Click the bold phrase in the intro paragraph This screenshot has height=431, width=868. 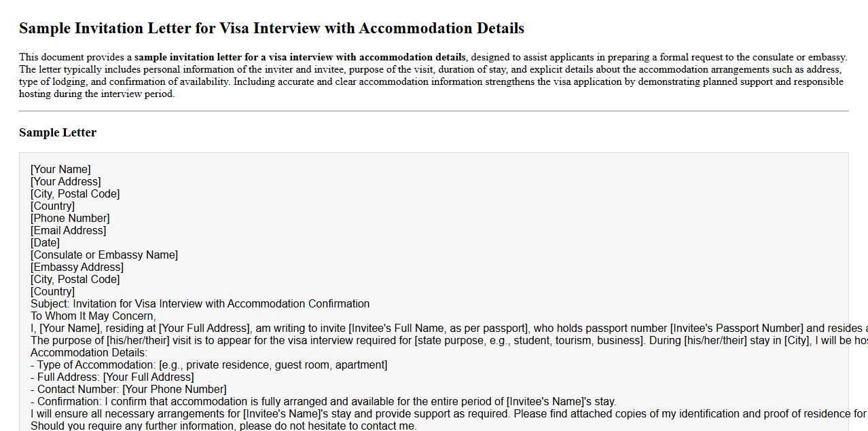click(x=300, y=57)
